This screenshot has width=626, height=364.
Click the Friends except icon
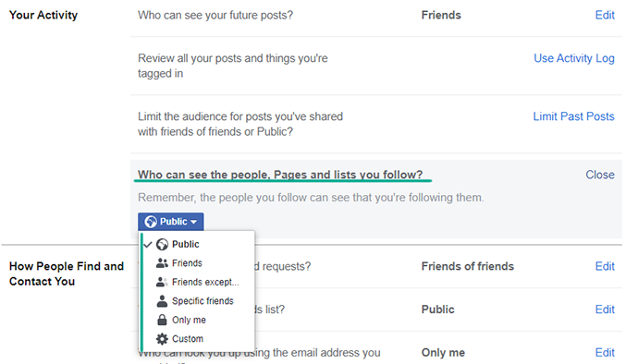tap(162, 282)
